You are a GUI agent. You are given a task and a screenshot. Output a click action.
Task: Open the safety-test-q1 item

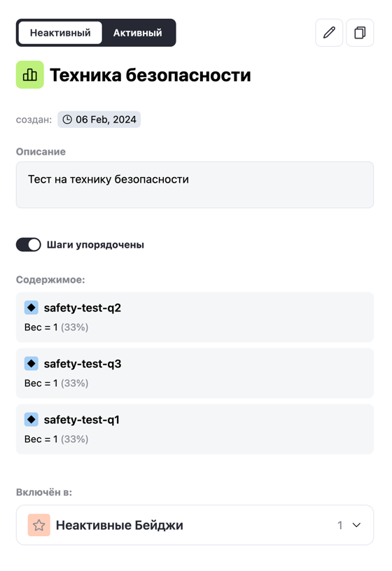tap(195, 429)
